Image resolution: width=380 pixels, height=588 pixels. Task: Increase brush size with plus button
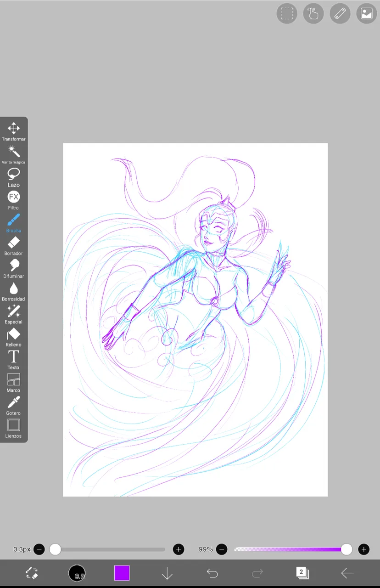[x=179, y=549]
